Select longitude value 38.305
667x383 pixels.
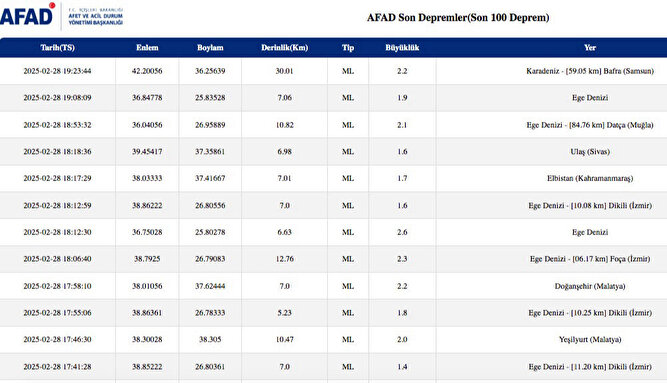[210, 340]
